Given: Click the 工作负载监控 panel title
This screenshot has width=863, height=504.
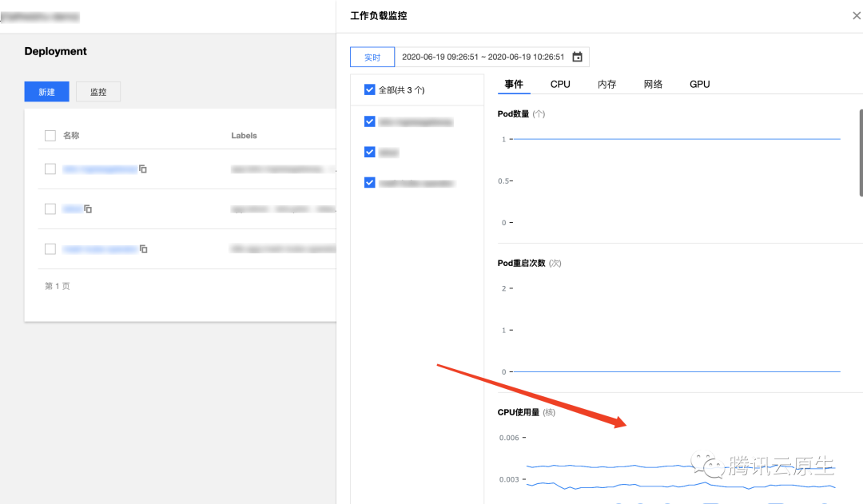Looking at the screenshot, I should tap(379, 16).
